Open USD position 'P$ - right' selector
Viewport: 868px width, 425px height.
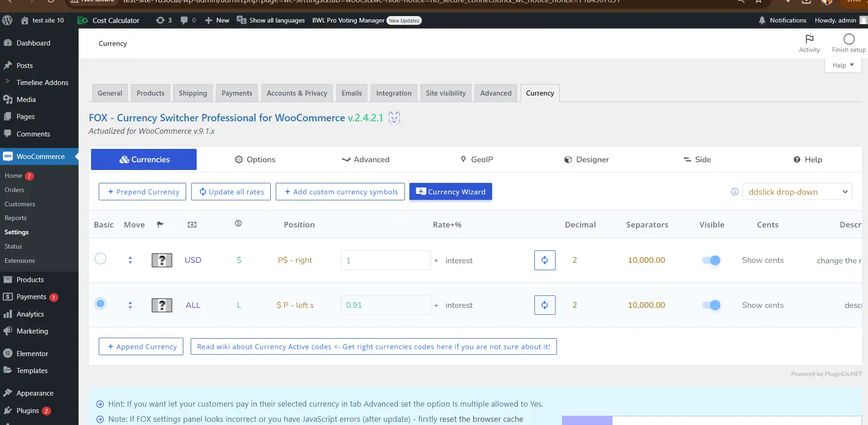[x=295, y=260]
